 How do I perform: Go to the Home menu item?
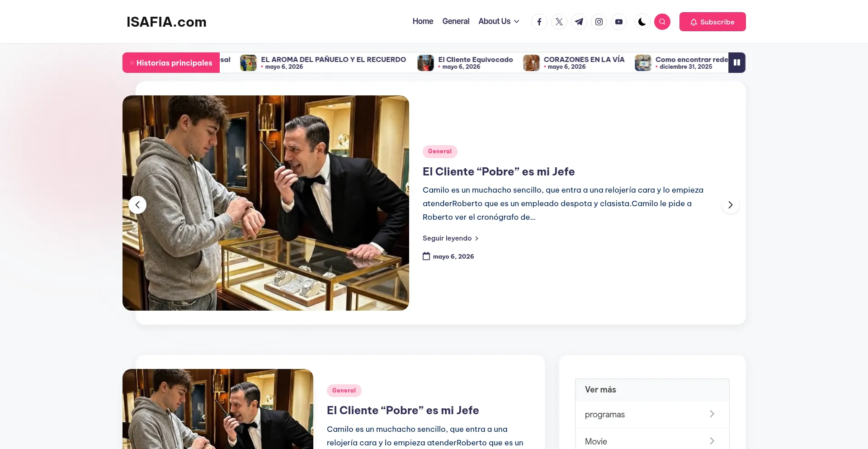(423, 21)
